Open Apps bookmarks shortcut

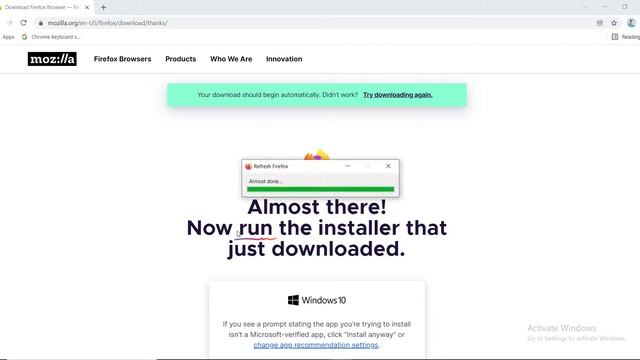(x=8, y=37)
